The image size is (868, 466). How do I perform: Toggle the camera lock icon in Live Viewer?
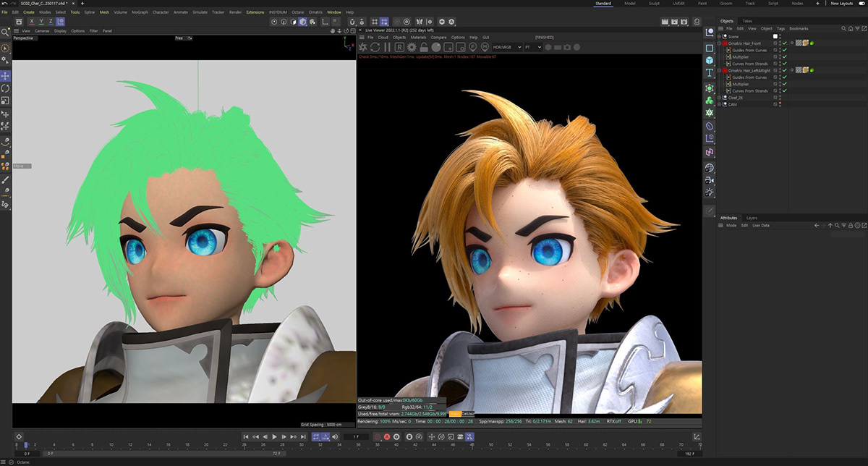pyautogui.click(x=424, y=47)
